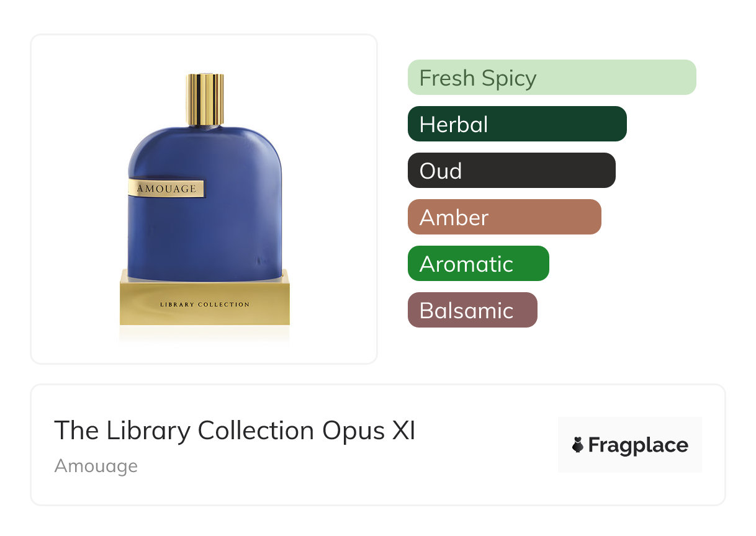This screenshot has height=536, width=756.
Task: Click the gold AMOUAGE label on bottle
Action: [166, 189]
